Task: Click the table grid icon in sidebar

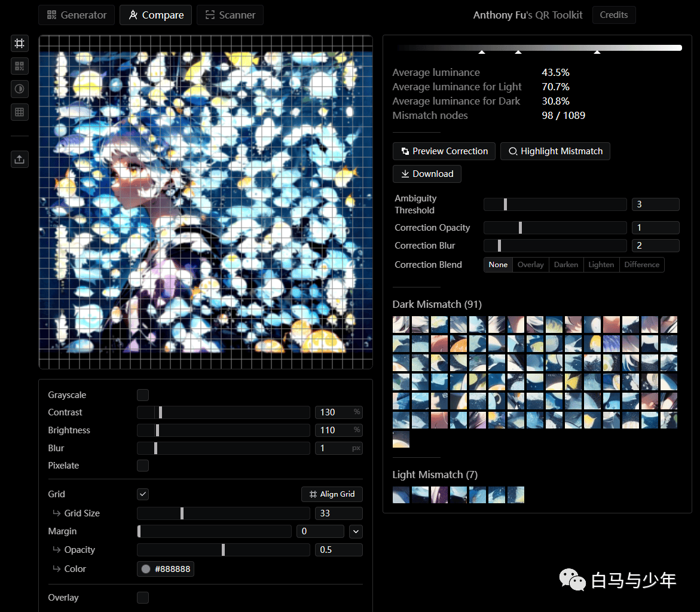Action: click(20, 112)
